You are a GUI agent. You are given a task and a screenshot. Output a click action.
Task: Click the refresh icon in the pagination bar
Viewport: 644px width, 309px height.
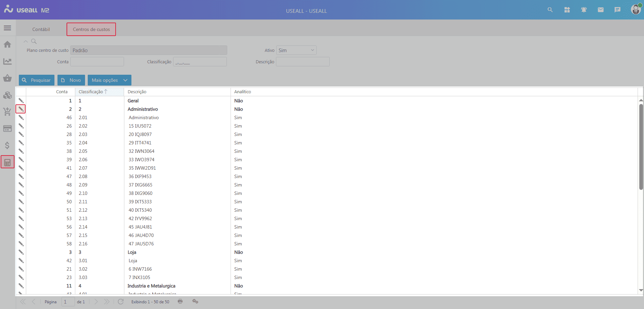[x=121, y=302]
